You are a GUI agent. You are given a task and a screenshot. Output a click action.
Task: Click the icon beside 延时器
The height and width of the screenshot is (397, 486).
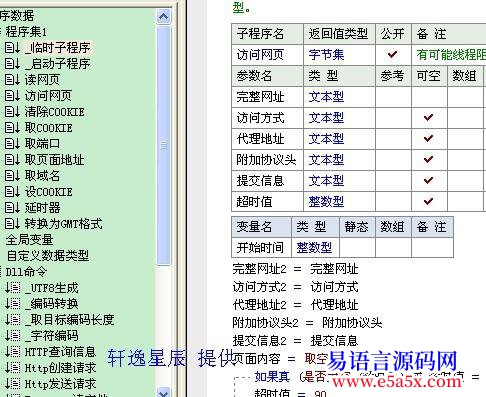pyautogui.click(x=12, y=208)
